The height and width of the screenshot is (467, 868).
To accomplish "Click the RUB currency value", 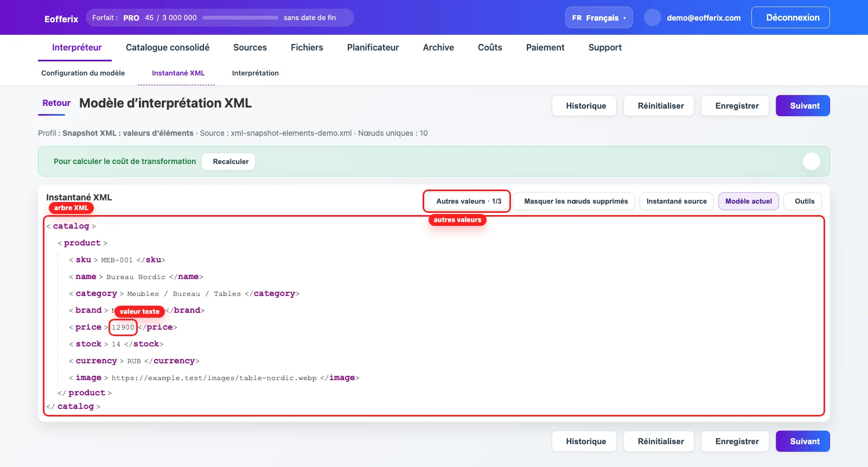I will (x=134, y=361).
